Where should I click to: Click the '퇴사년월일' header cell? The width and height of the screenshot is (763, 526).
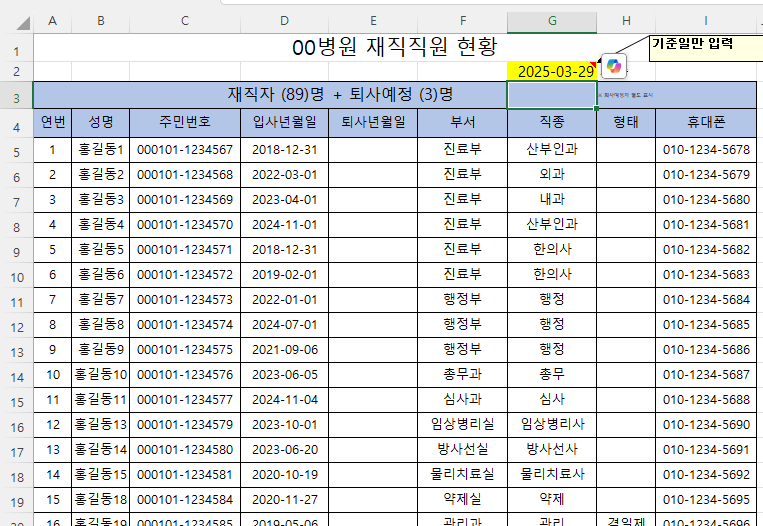pyautogui.click(x=373, y=123)
